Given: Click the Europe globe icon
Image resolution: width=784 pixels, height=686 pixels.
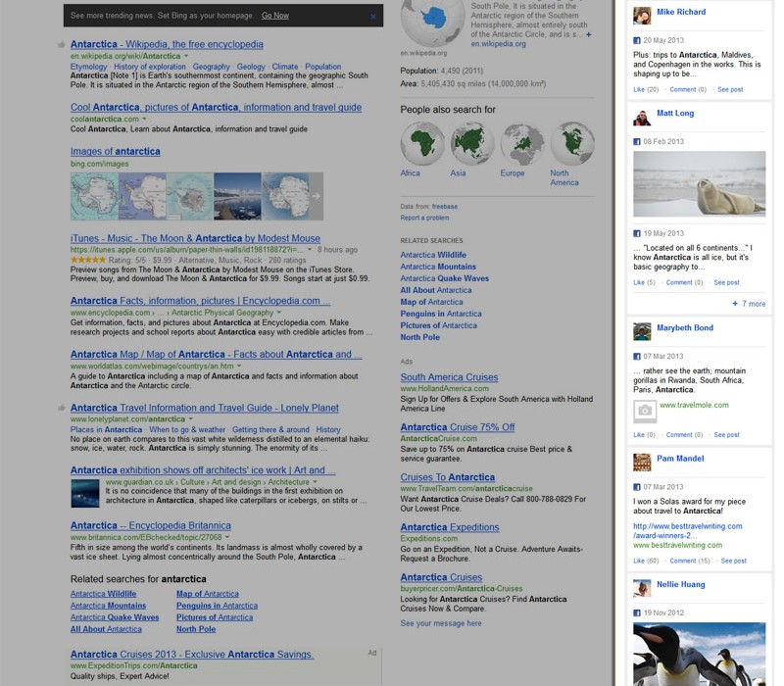Looking at the screenshot, I should point(521,144).
